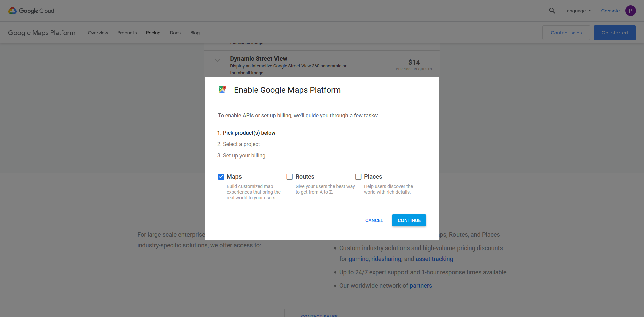Click the Google Maps Platform title
This screenshot has width=644, height=317.
click(x=42, y=33)
